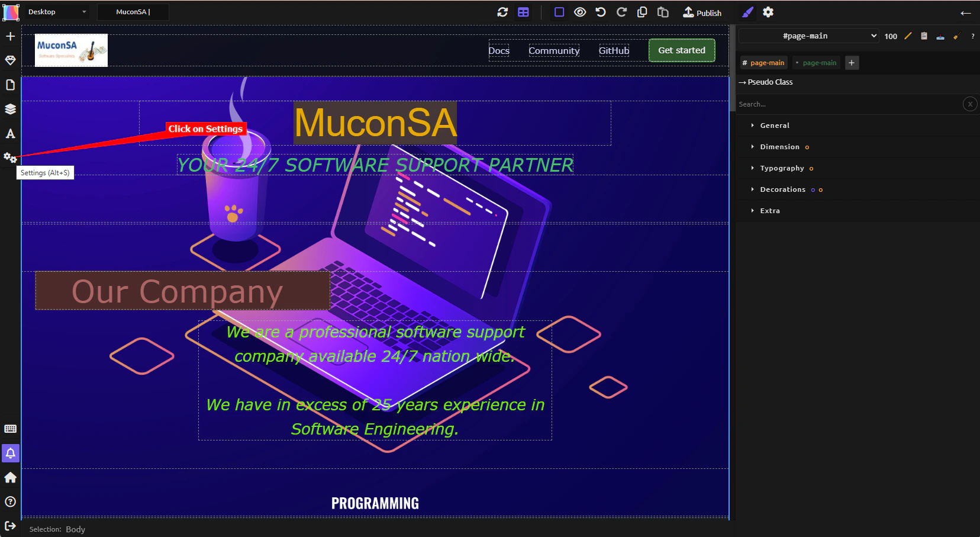The width and height of the screenshot is (980, 537).
Task: Click the Redo arrow icon
Action: coord(621,12)
